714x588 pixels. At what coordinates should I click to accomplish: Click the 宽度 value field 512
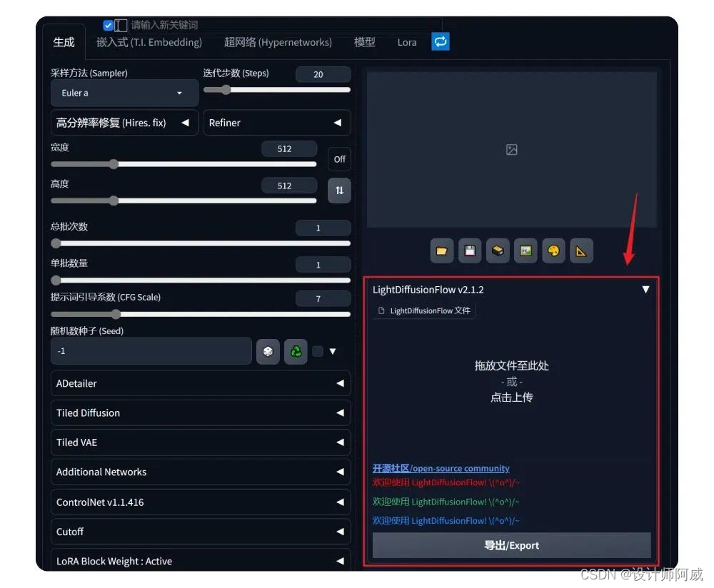(x=289, y=149)
